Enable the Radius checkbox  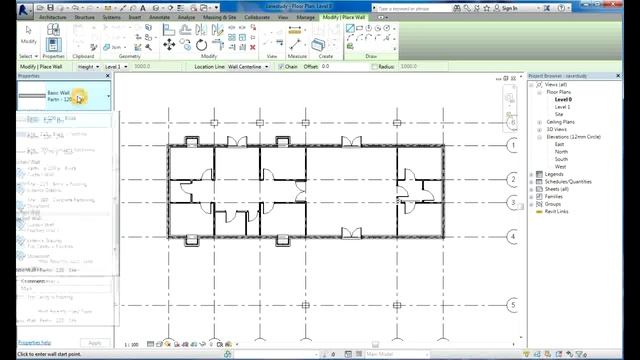(374, 67)
